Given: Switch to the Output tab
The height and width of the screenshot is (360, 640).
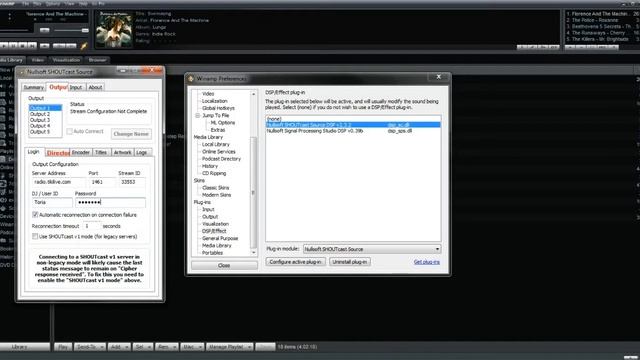Looking at the screenshot, I should pos(57,87).
